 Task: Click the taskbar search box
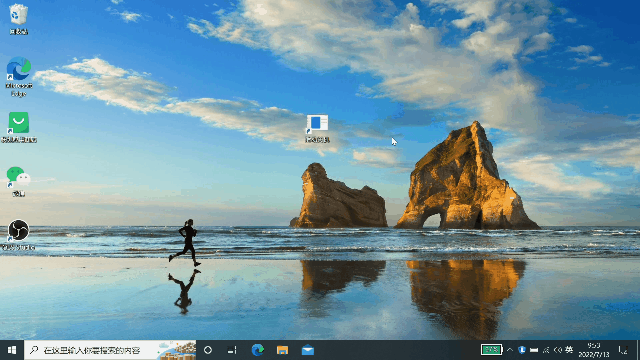coord(110,350)
